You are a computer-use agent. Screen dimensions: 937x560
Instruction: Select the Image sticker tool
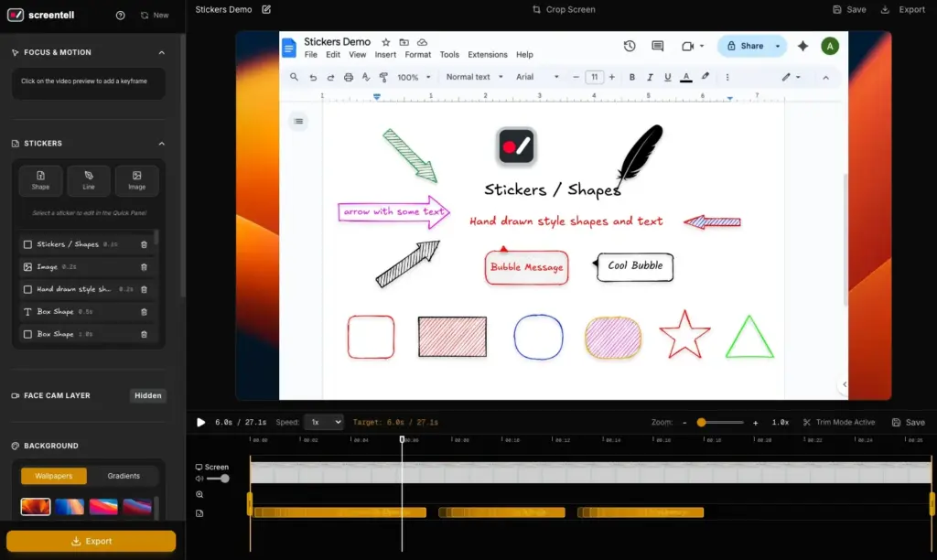coord(136,180)
